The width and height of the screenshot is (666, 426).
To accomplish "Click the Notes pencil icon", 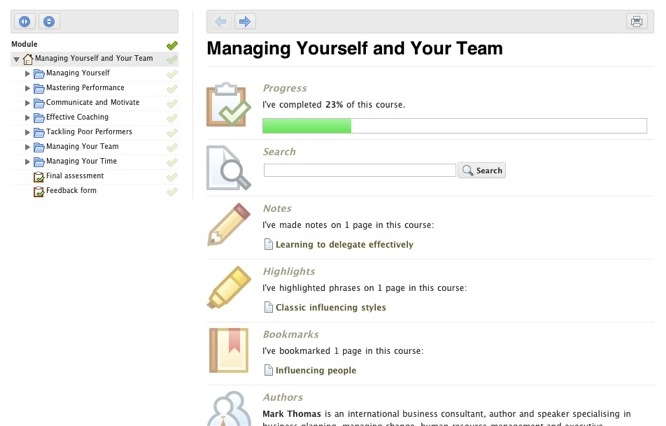I will [229, 224].
